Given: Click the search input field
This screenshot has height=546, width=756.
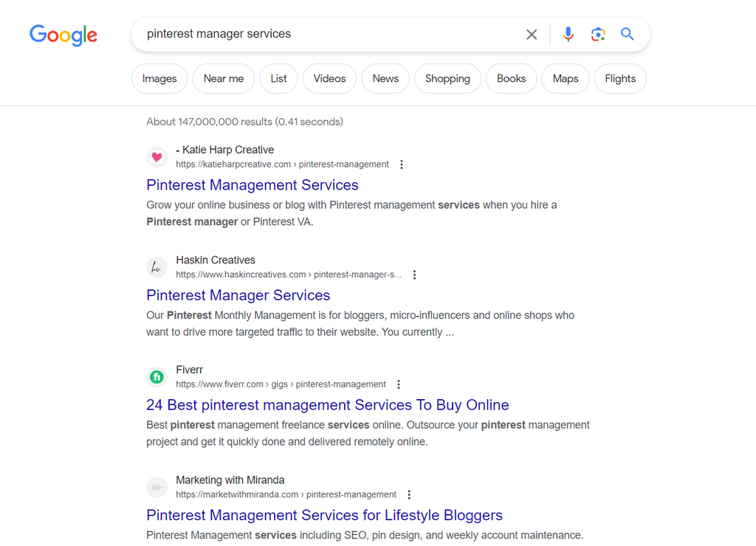Looking at the screenshot, I should (x=325, y=34).
